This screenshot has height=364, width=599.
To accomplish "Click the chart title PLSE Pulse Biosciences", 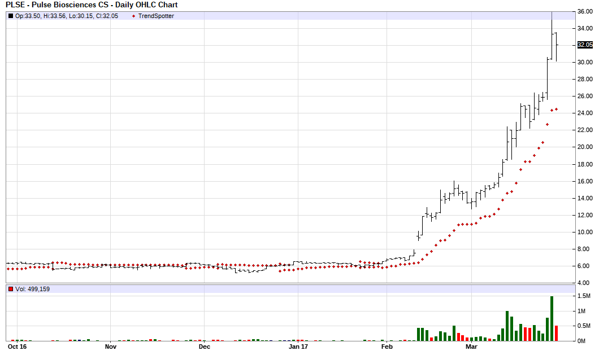I will (92, 5).
